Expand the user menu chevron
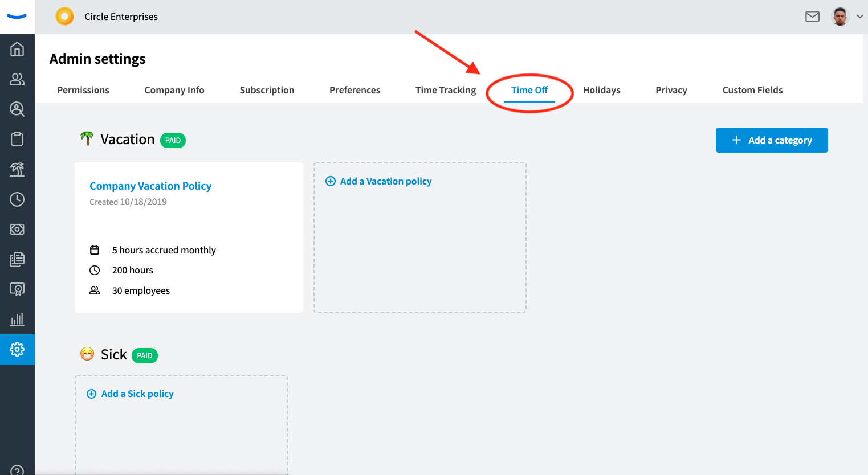The width and height of the screenshot is (868, 475). [859, 17]
